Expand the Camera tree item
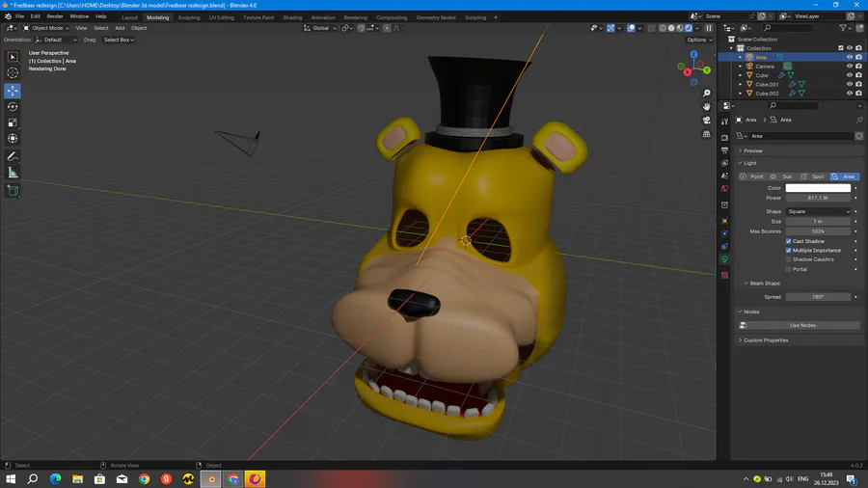 (740, 67)
